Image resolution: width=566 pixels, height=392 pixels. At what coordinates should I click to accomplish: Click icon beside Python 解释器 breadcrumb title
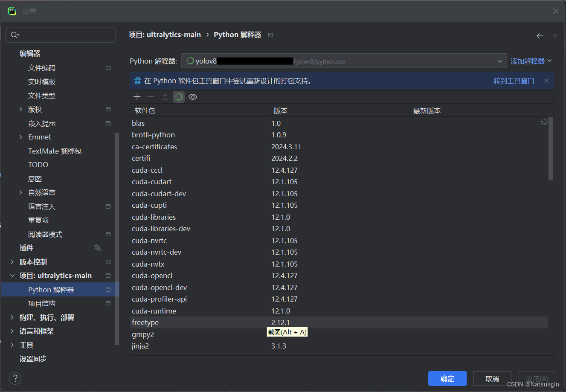tap(270, 35)
